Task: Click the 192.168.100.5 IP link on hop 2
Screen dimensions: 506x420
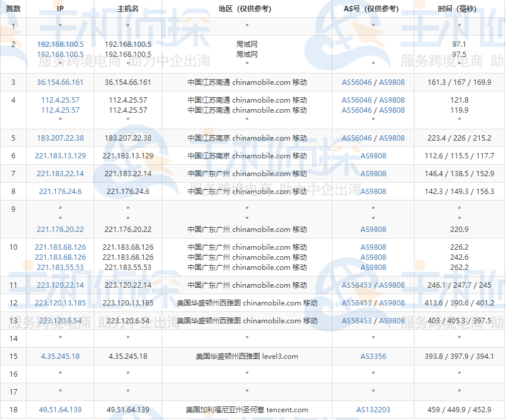Action: [60, 44]
